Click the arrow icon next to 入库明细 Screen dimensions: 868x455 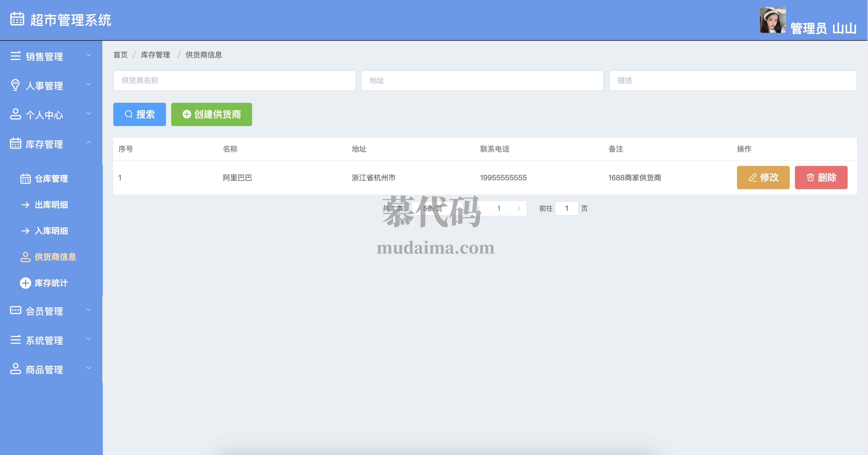[x=25, y=231]
